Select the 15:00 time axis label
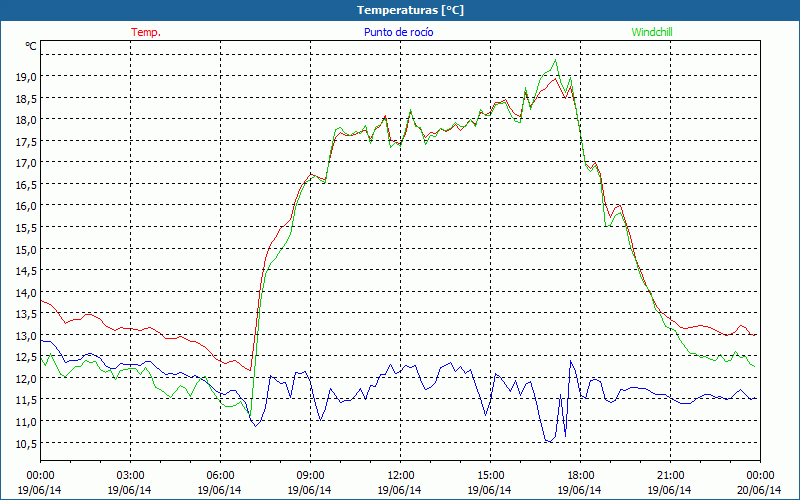The height and width of the screenshot is (500, 800). click(490, 475)
